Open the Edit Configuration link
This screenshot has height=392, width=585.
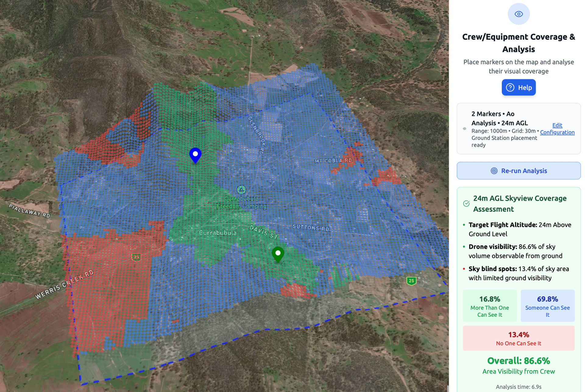[557, 129]
